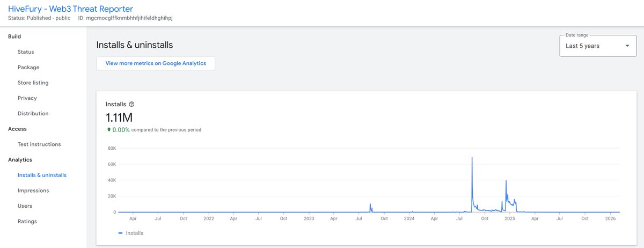
Task: Click compared to the previous period text
Action: 166,129
